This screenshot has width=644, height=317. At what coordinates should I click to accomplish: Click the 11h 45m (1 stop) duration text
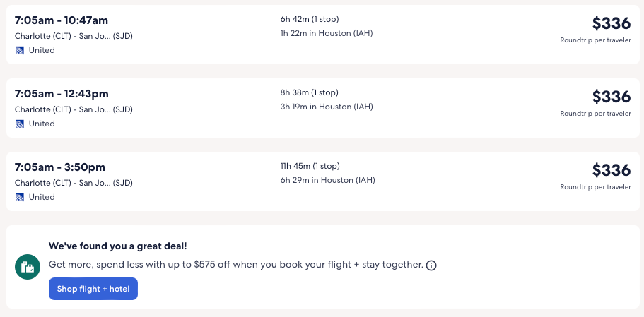[310, 166]
